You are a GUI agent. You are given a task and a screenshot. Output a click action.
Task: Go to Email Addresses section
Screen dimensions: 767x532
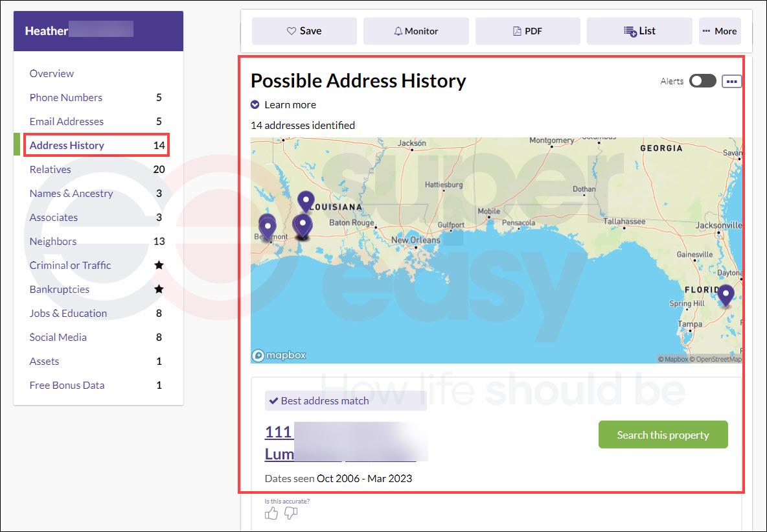tap(67, 121)
